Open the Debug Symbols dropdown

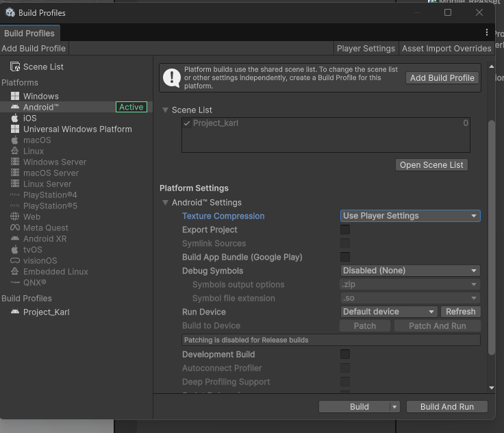tap(410, 271)
